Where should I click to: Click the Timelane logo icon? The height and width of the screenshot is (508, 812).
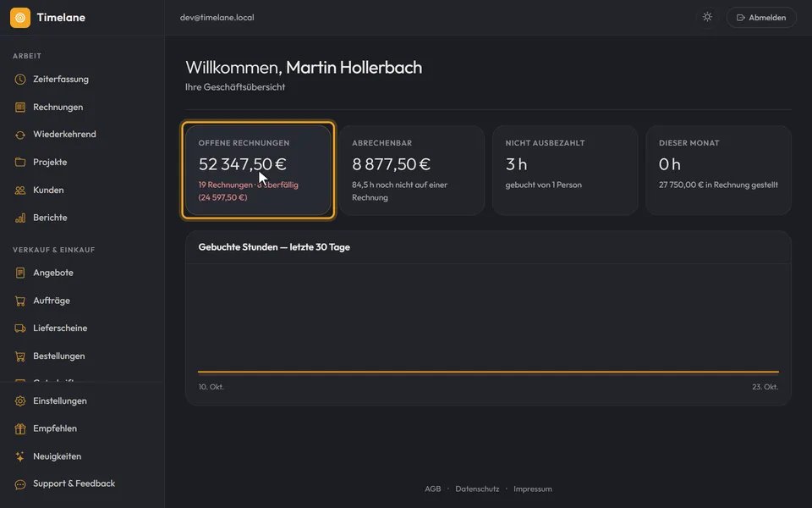20,18
